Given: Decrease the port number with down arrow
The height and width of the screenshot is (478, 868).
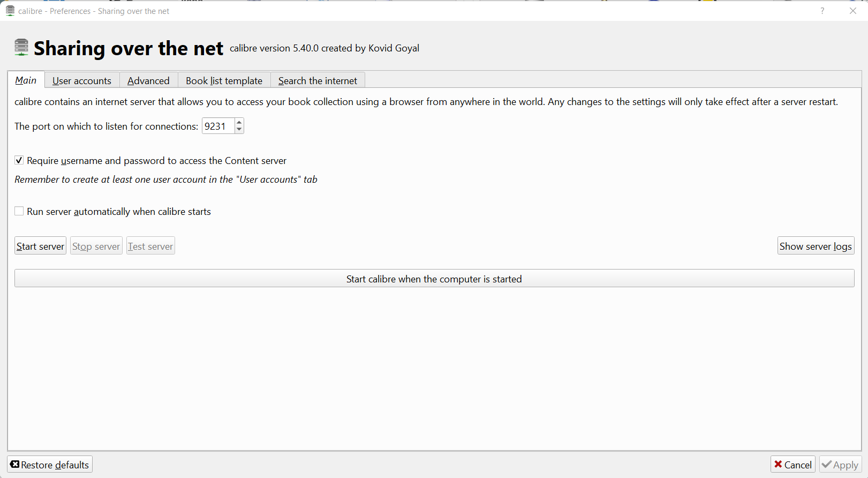Looking at the screenshot, I should [x=239, y=130].
